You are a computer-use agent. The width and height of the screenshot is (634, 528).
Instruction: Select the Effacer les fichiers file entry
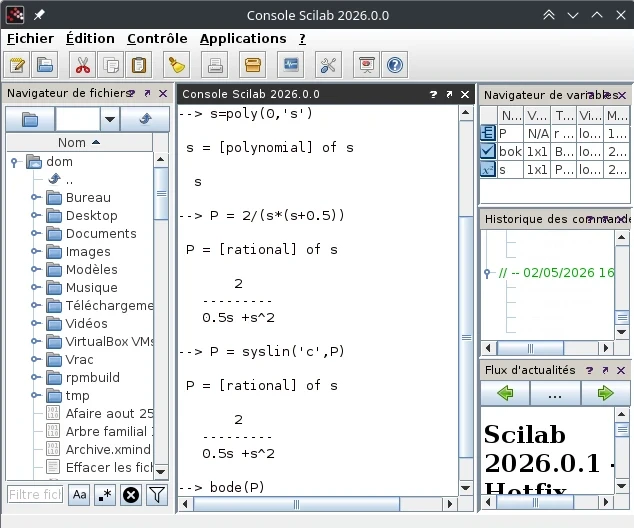[109, 467]
